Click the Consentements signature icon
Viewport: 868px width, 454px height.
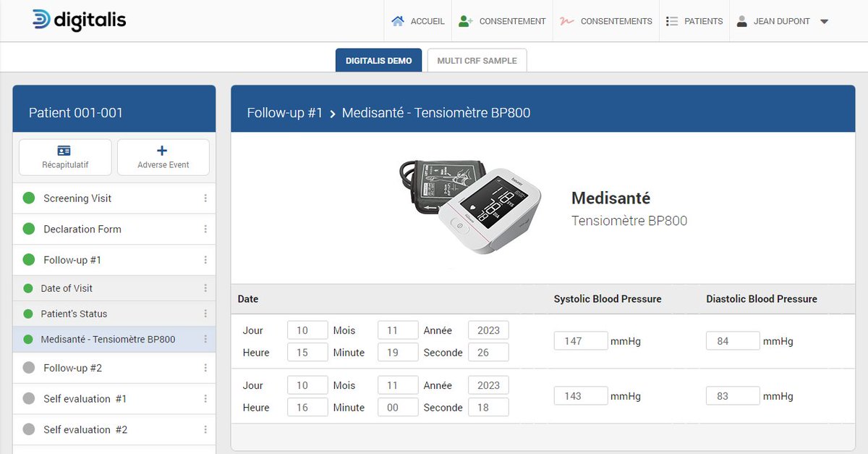[x=567, y=21]
